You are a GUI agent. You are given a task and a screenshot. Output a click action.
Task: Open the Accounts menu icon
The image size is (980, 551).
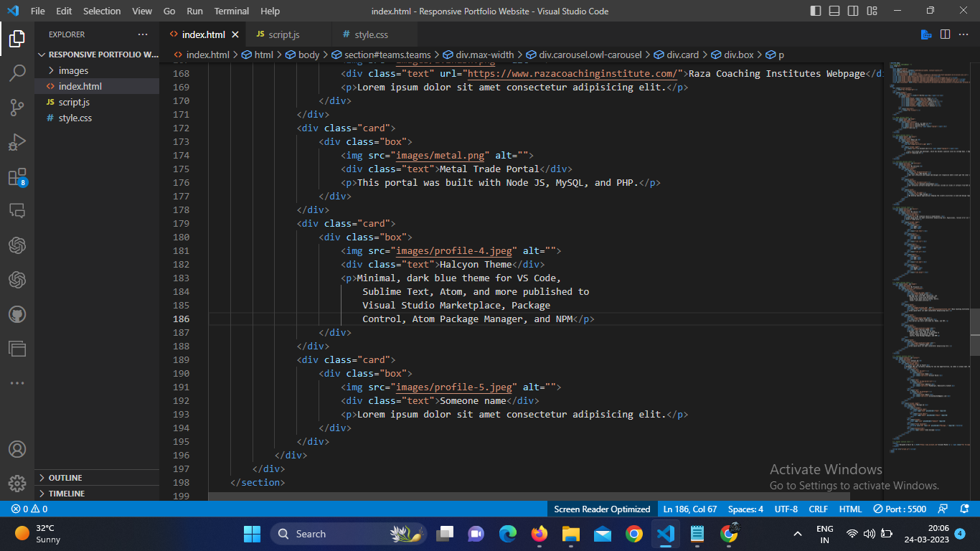coord(17,449)
